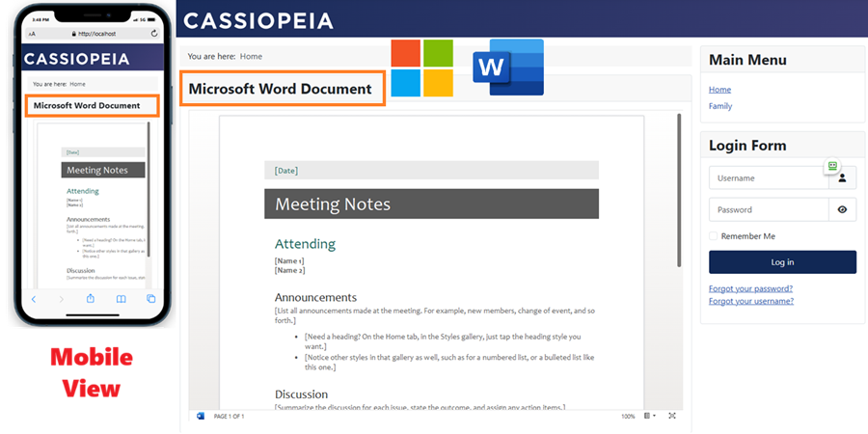Screen dimensions: 868x434
Task: Click Home in the desktop breadcrumb
Action: coord(251,57)
